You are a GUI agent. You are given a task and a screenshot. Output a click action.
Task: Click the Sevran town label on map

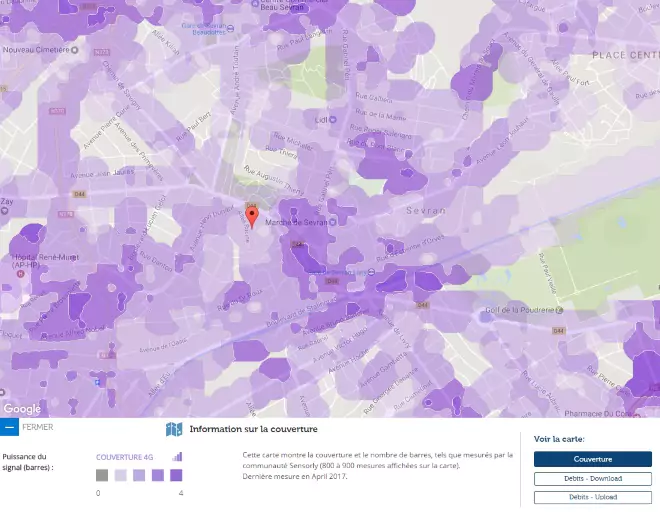426,210
